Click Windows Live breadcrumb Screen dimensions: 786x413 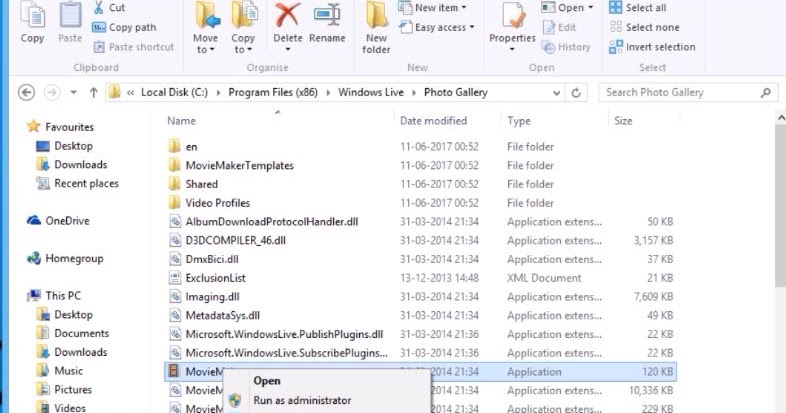pyautogui.click(x=370, y=92)
